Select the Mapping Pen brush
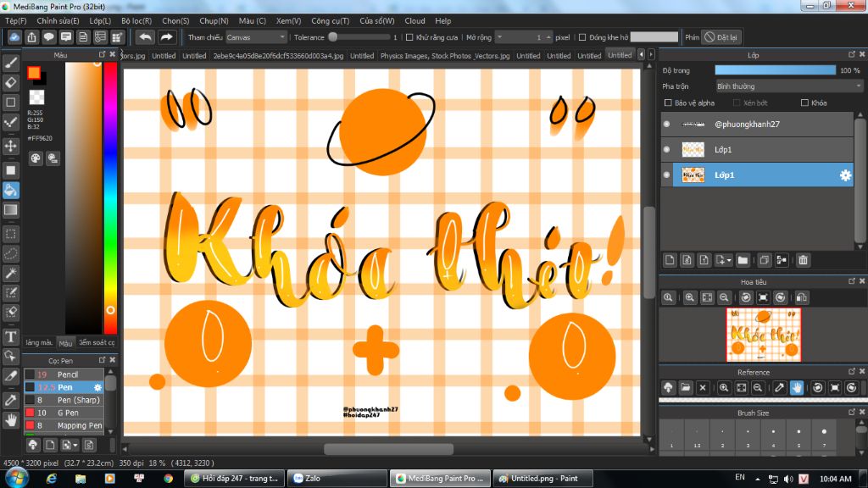Screen dimensions: 868x488 [x=64, y=425]
